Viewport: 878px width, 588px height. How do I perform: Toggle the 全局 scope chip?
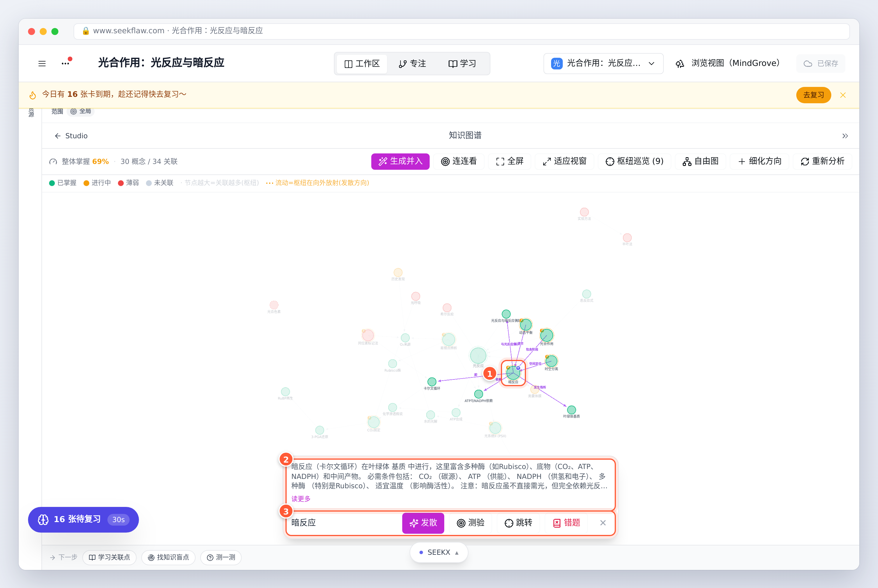pos(81,111)
